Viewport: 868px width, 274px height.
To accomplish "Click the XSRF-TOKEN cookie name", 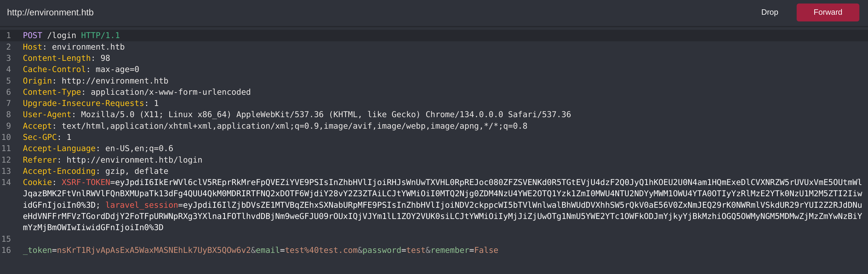I will click(x=86, y=182).
